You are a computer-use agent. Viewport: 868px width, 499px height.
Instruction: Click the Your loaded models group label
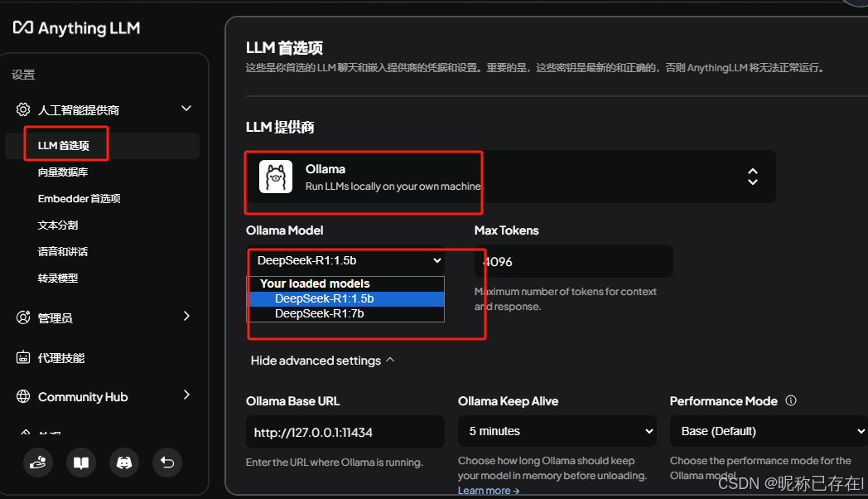(x=315, y=283)
